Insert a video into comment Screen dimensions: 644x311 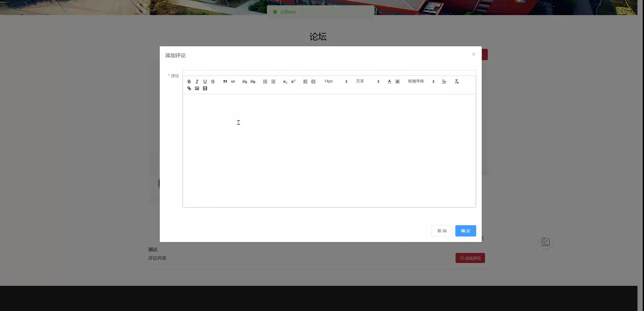[205, 88]
